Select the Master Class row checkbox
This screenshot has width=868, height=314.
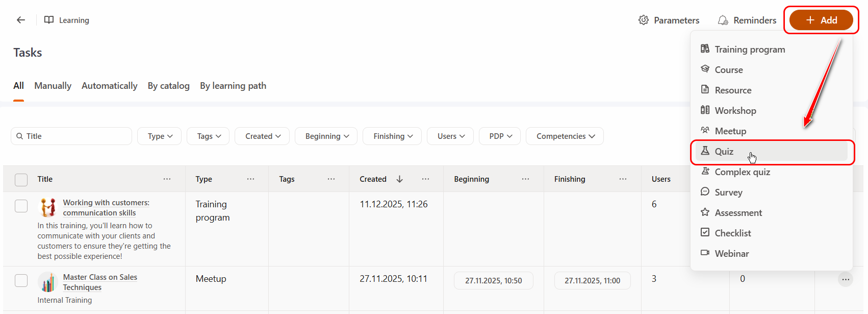point(21,280)
